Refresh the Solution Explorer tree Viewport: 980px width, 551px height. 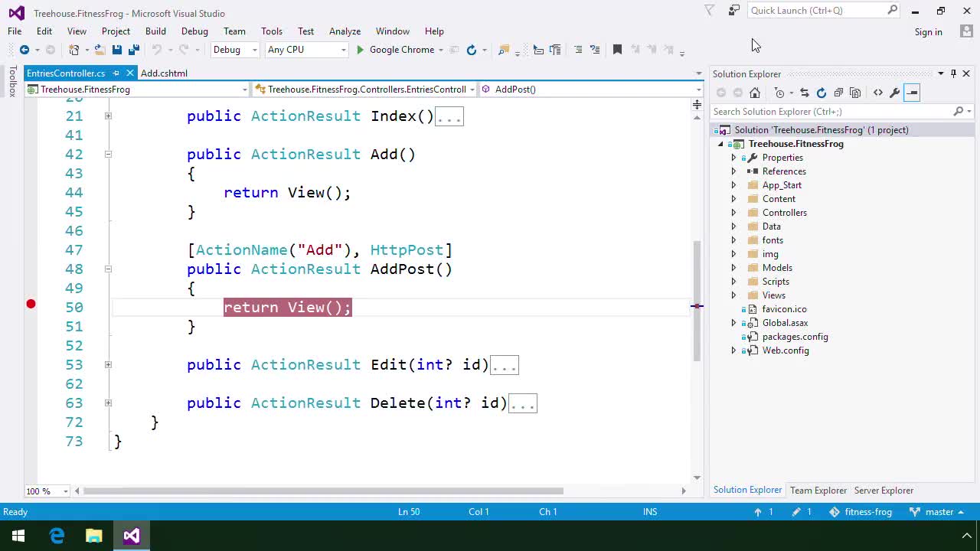(822, 93)
